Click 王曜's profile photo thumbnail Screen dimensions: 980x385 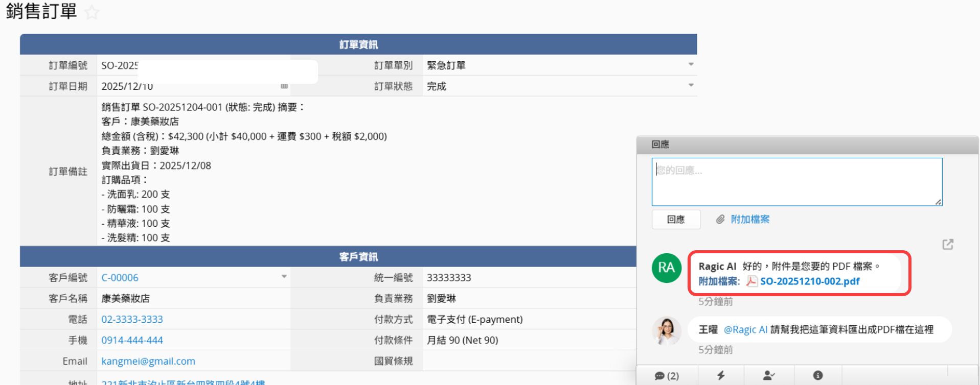coord(666,331)
